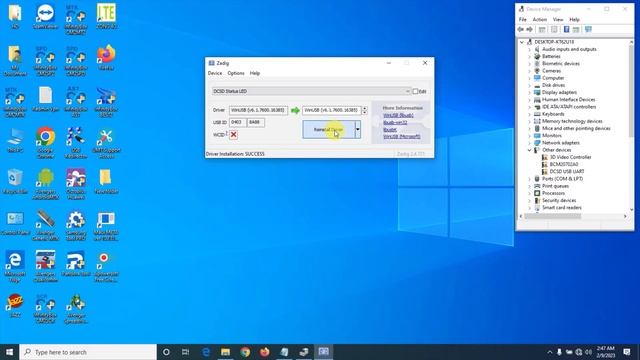This screenshot has width=640, height=360.
Task: Click the first USB ID field 0403
Action: tap(237, 122)
